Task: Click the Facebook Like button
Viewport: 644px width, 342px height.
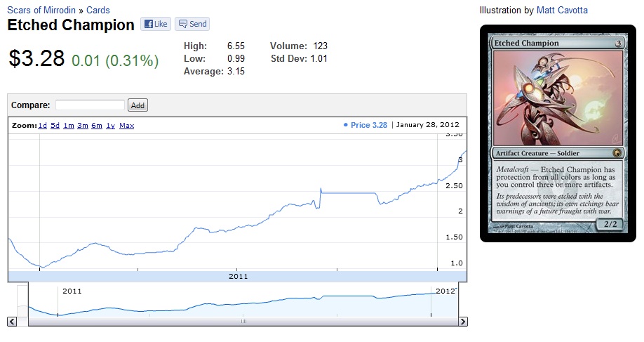Action: (x=155, y=24)
